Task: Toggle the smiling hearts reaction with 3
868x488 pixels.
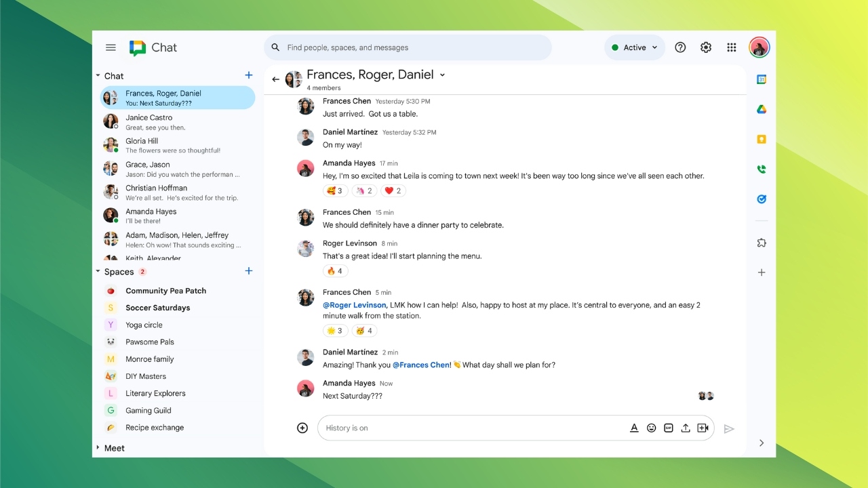Action: [x=335, y=190]
